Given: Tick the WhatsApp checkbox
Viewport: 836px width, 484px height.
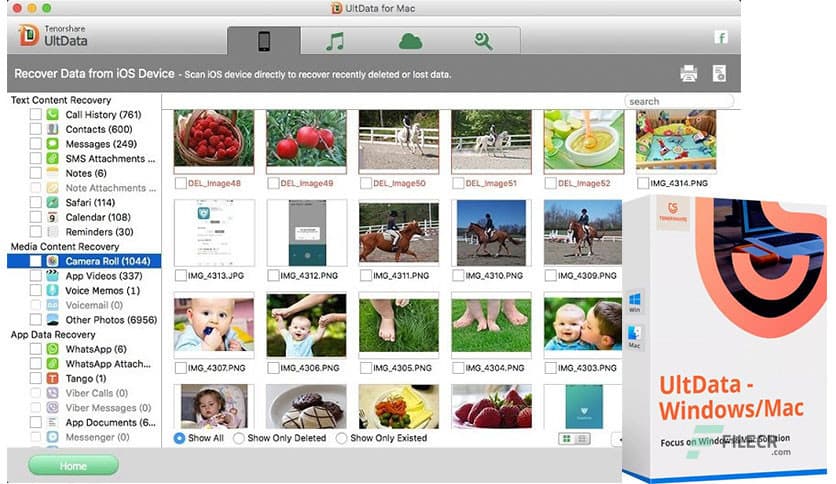Looking at the screenshot, I should [x=36, y=349].
